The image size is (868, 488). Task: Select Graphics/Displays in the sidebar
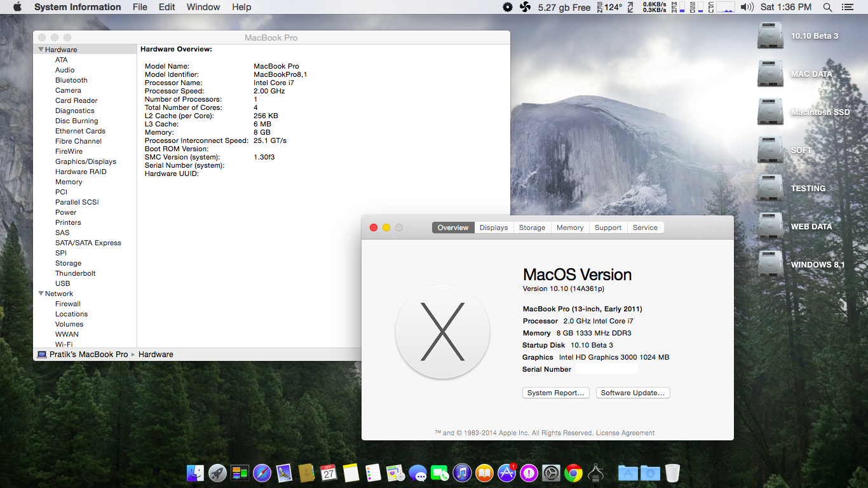click(86, 161)
